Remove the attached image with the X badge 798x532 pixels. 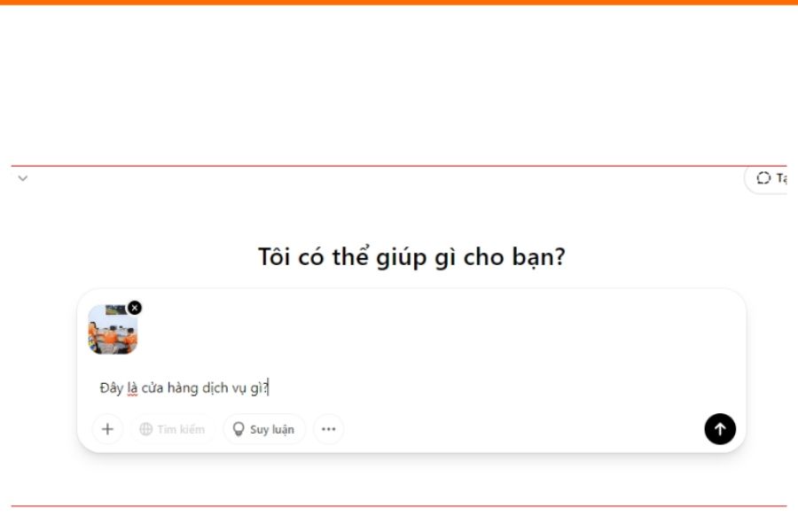pos(135,308)
